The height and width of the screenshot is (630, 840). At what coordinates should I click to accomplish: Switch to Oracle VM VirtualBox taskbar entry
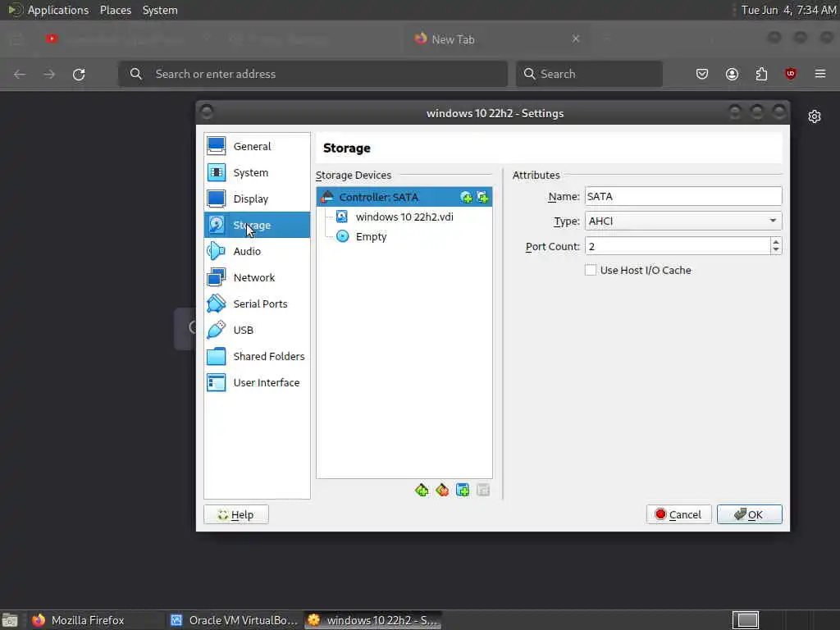point(233,620)
